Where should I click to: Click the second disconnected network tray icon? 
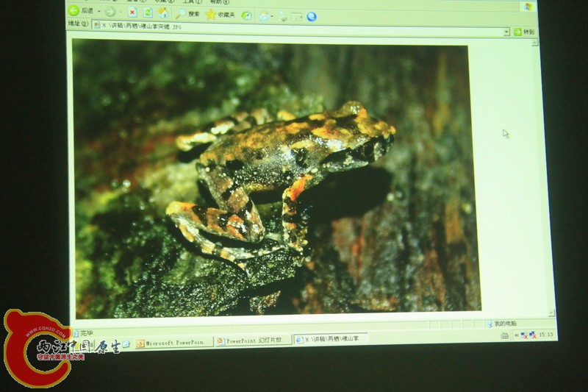point(532,335)
